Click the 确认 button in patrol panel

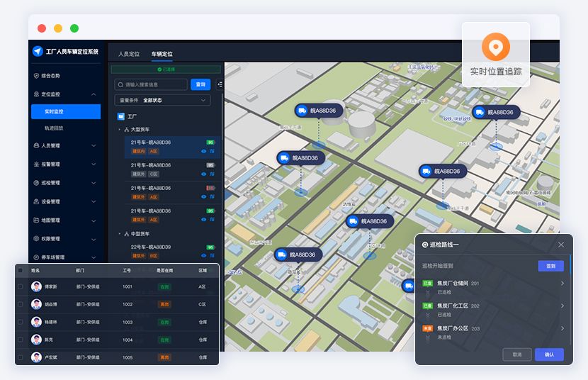point(549,354)
